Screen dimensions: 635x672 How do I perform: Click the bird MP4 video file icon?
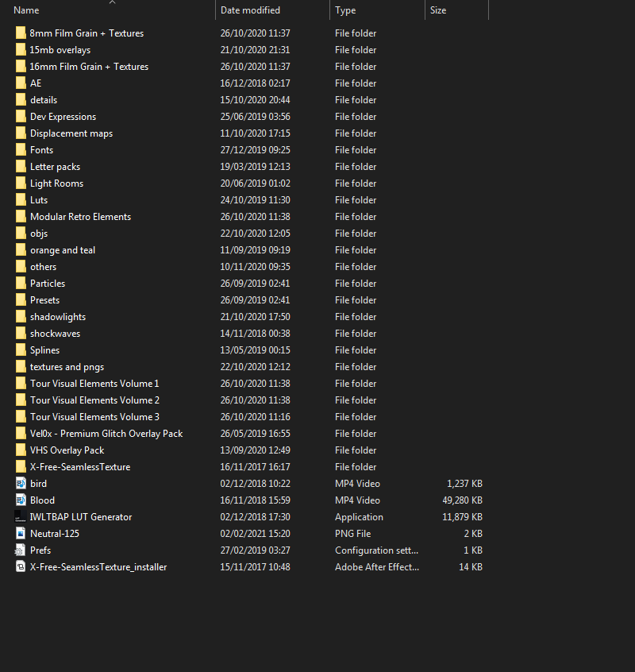21,484
